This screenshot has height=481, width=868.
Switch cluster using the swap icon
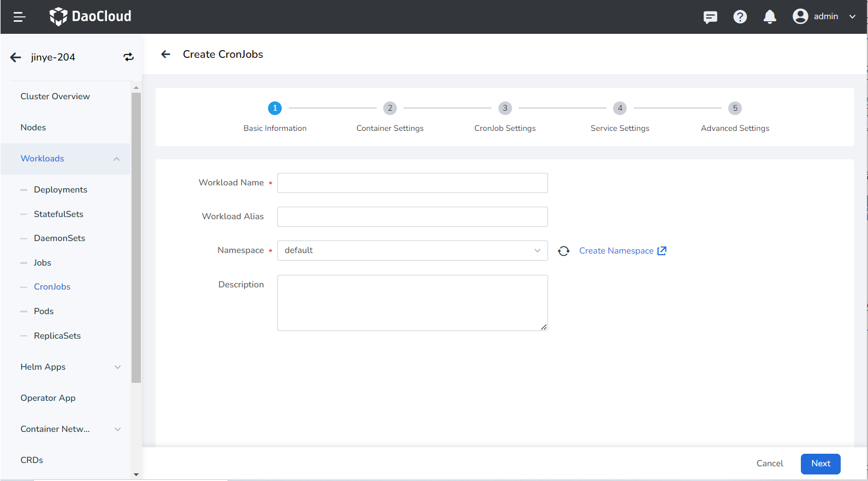[128, 57]
